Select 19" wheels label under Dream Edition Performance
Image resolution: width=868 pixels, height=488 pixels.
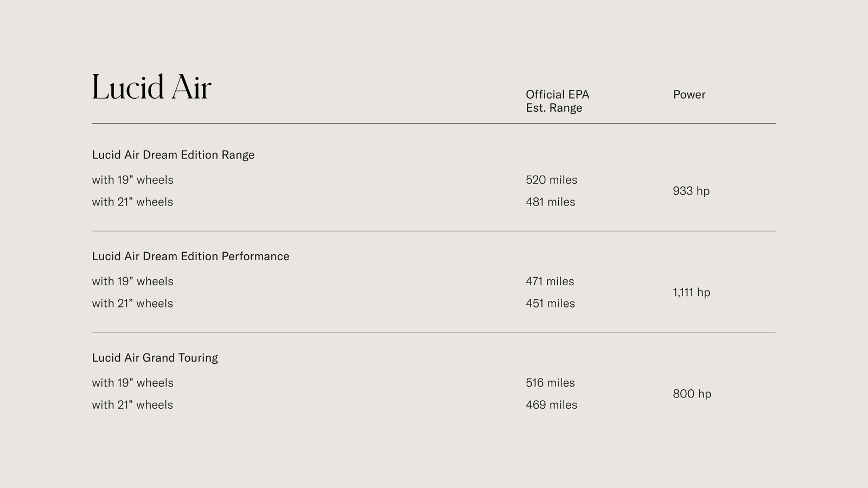pyautogui.click(x=132, y=281)
